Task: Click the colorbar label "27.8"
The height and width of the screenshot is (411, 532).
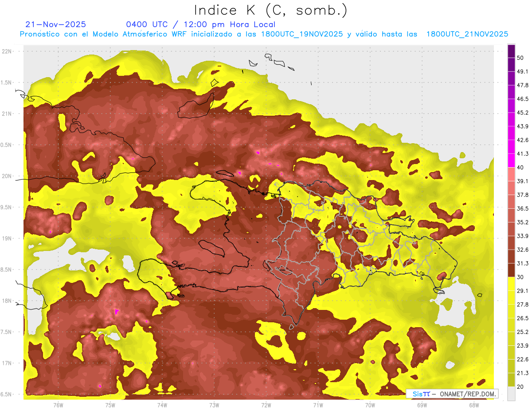Action: click(522, 304)
